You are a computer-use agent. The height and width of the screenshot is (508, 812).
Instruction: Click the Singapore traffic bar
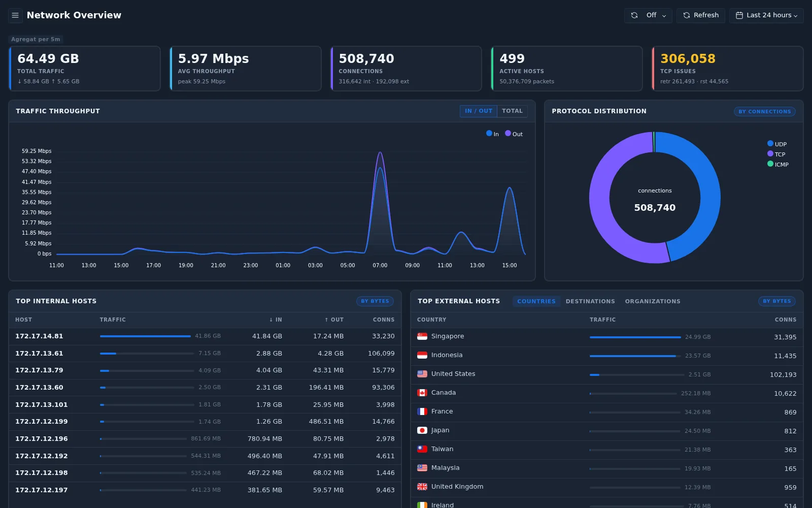635,337
